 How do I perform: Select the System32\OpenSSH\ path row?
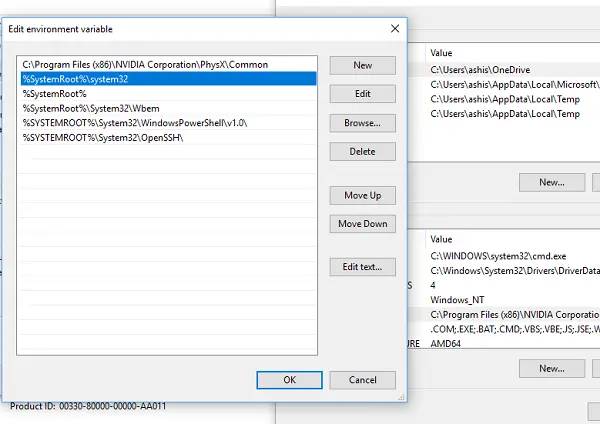(168, 137)
